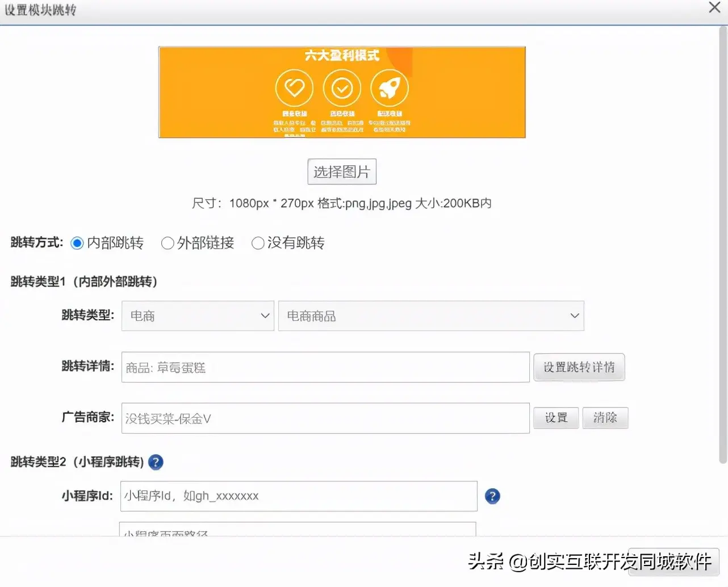Click help icon beside 跳转类型2 heading
The width and height of the screenshot is (728, 587).
[156, 462]
